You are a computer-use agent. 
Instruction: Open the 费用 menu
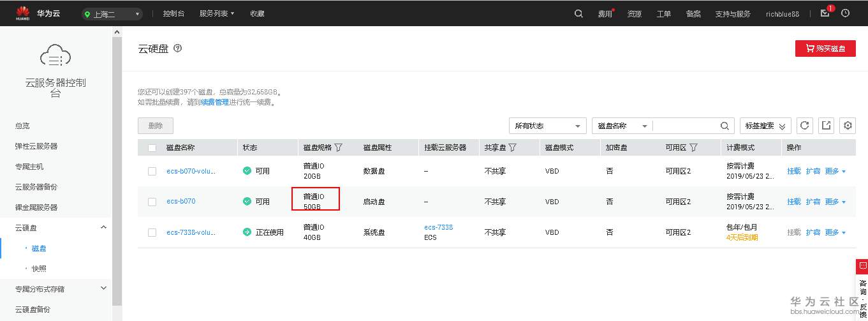coord(606,14)
